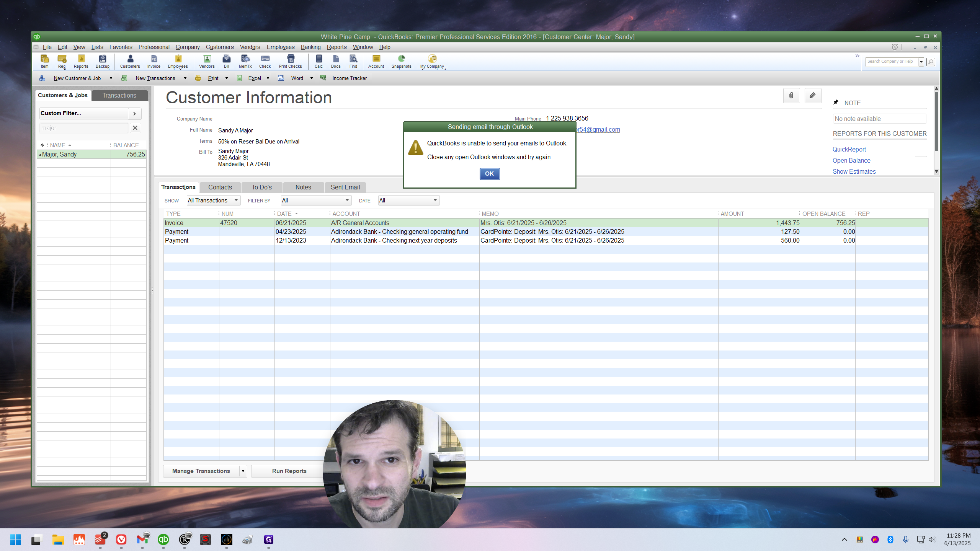Open the search scope dropdown arrow
980x551 pixels.
[x=921, y=62]
